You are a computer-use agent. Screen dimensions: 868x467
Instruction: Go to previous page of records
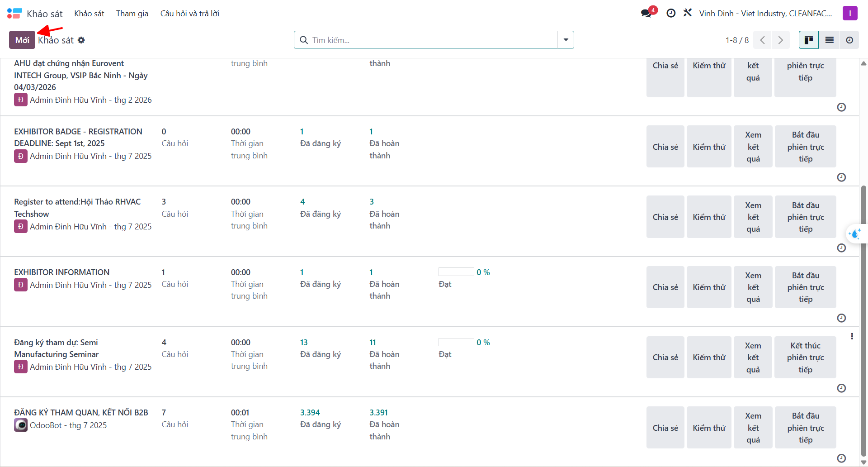tap(763, 40)
